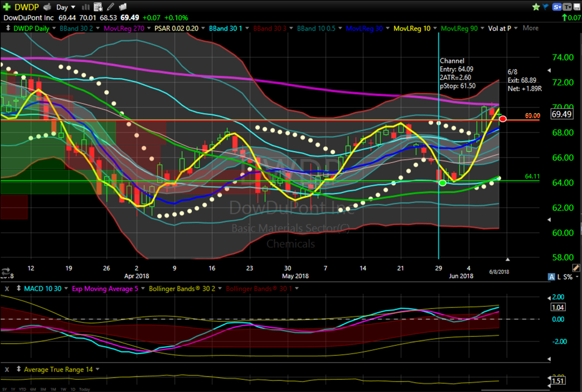582x392 pixels.
Task: Select the 3M time range
Action: (x=43, y=389)
